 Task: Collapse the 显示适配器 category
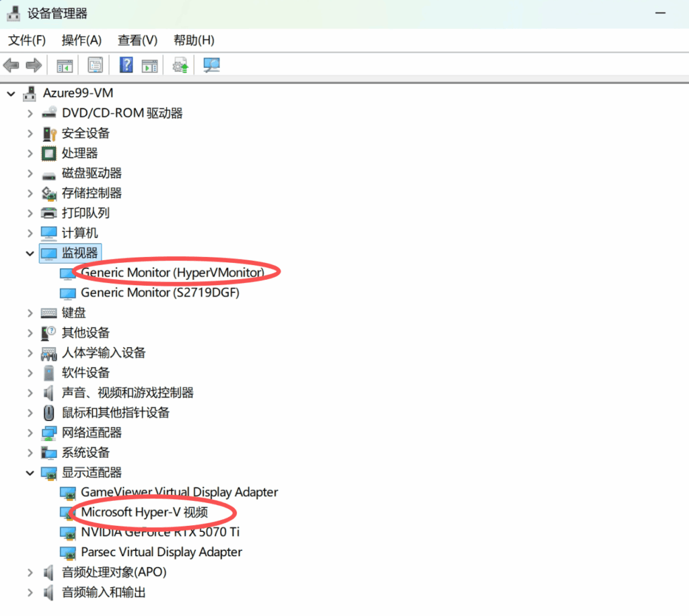[x=30, y=473]
